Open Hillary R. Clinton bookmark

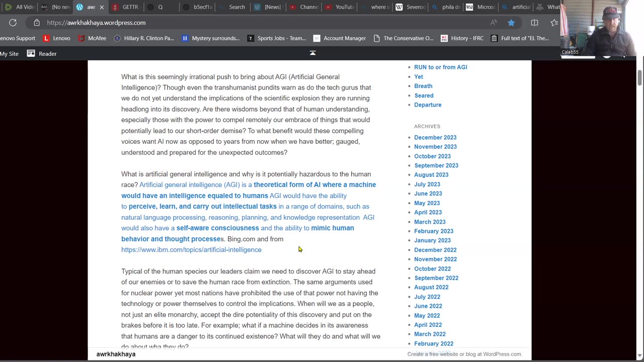click(144, 38)
